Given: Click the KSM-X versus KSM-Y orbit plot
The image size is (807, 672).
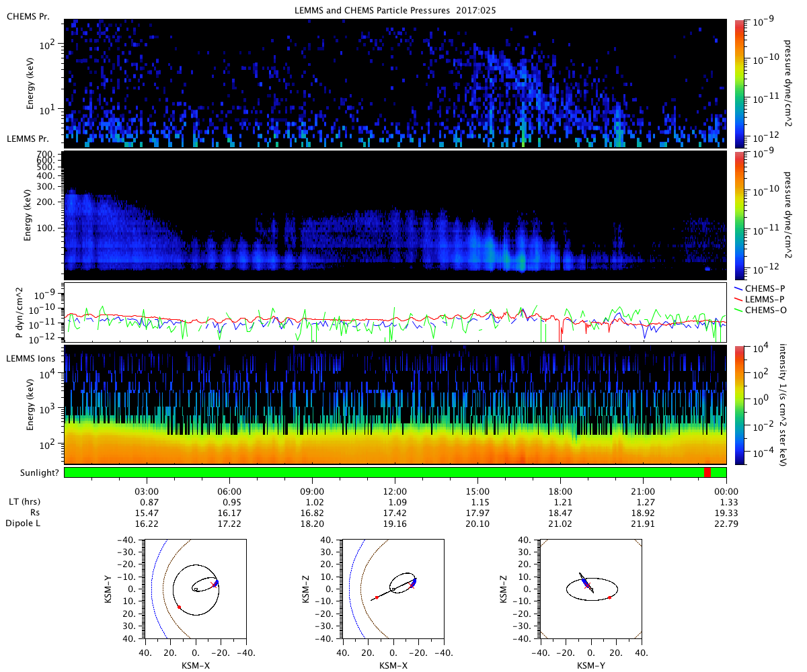Looking at the screenshot, I should 196,589.
